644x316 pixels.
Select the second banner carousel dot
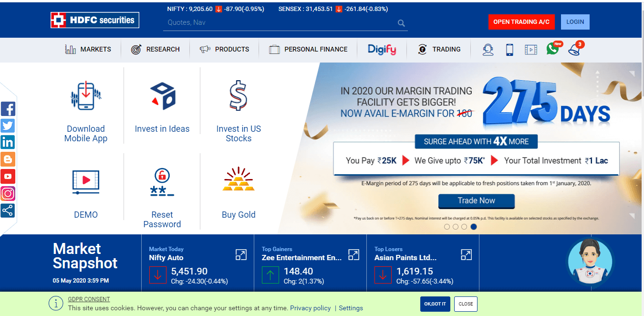456,227
